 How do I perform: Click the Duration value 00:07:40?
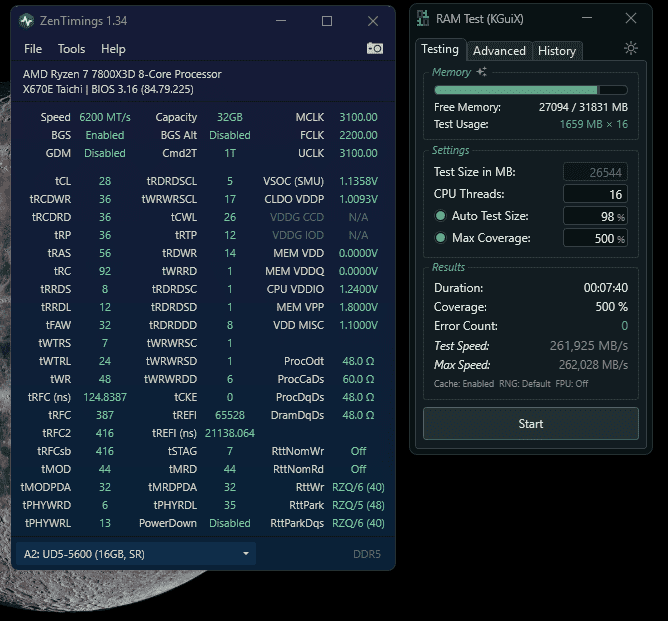(x=606, y=288)
